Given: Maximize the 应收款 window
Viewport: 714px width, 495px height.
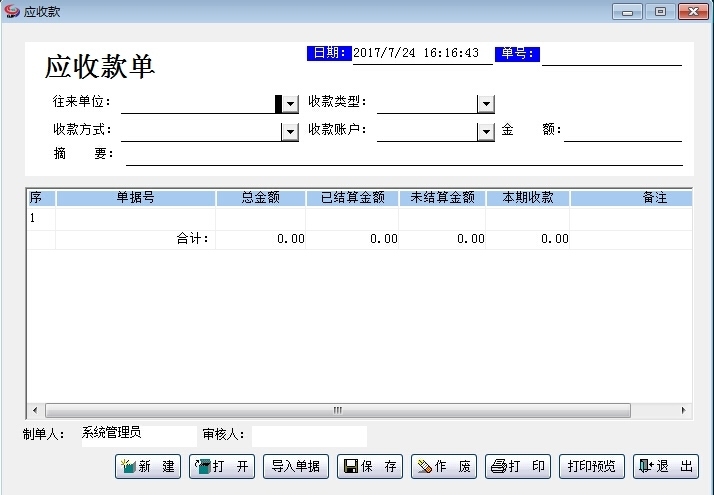Looking at the screenshot, I should point(660,11).
